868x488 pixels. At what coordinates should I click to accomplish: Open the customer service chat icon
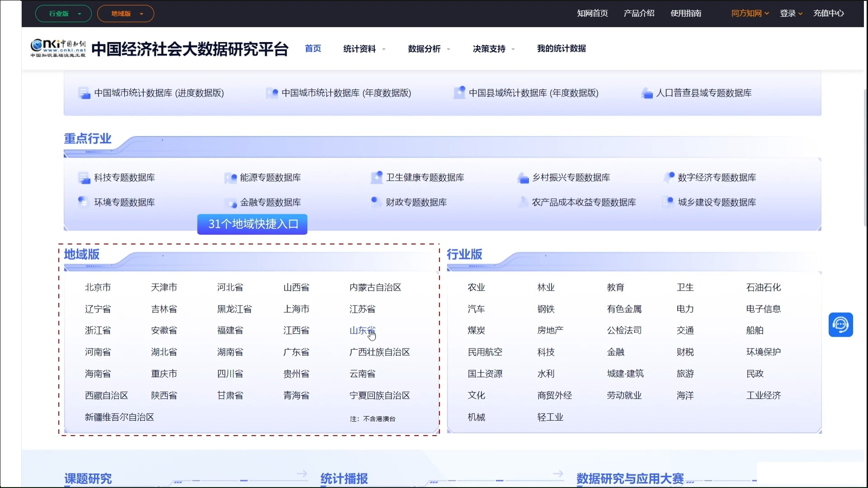pos(840,324)
